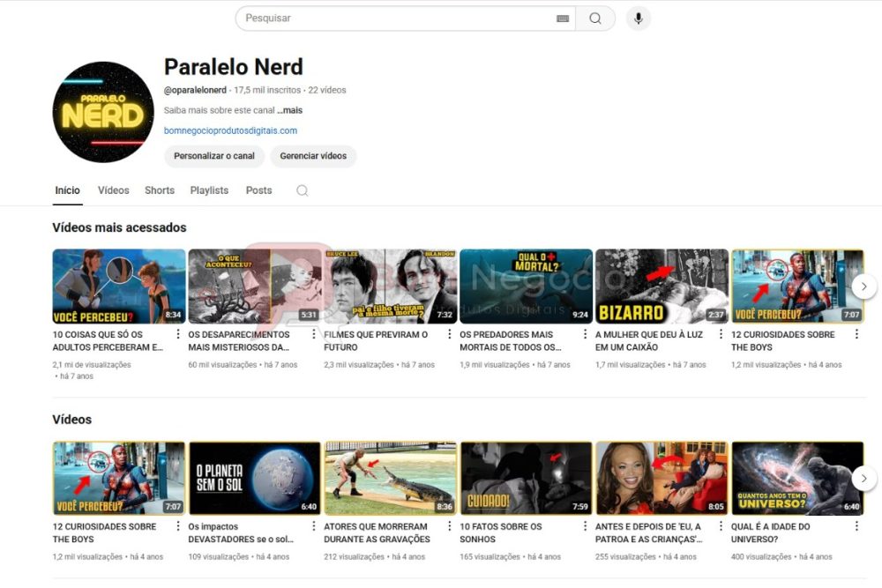Open the O PLANETA SEM O SOL thumbnail
Image resolution: width=882 pixels, height=588 pixels.
coord(254,479)
